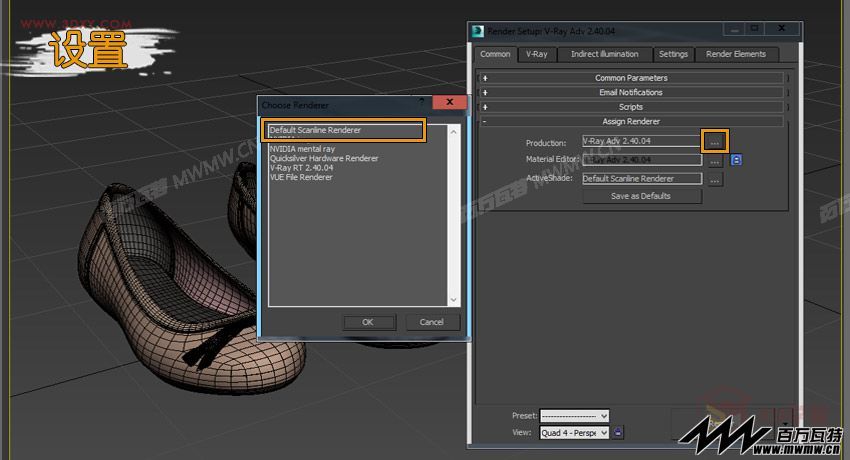Close the Choose Renderer dialog
Screen dimensions: 850x460
449,102
